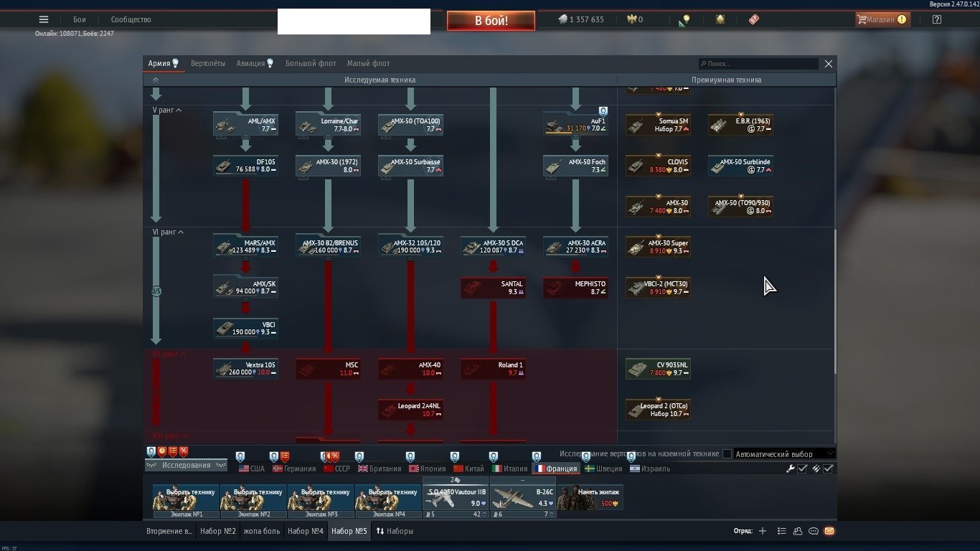Toggle the auto-ammo refill checkbox at far right
The height and width of the screenshot is (551, 980).
click(829, 468)
